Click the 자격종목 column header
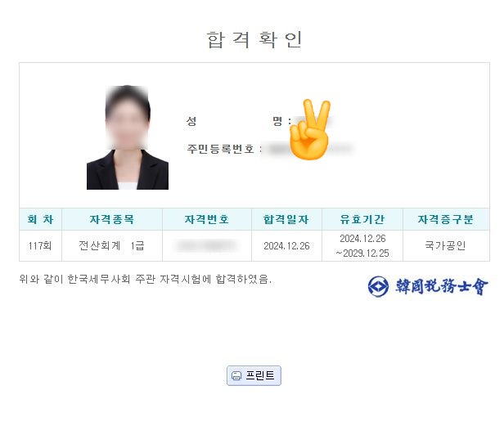 click(x=112, y=219)
